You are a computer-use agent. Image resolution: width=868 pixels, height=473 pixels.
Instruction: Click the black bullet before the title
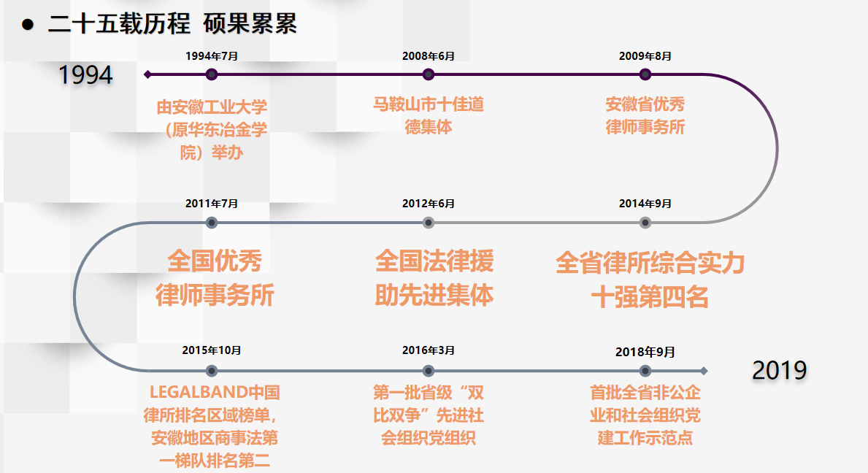coord(28,24)
